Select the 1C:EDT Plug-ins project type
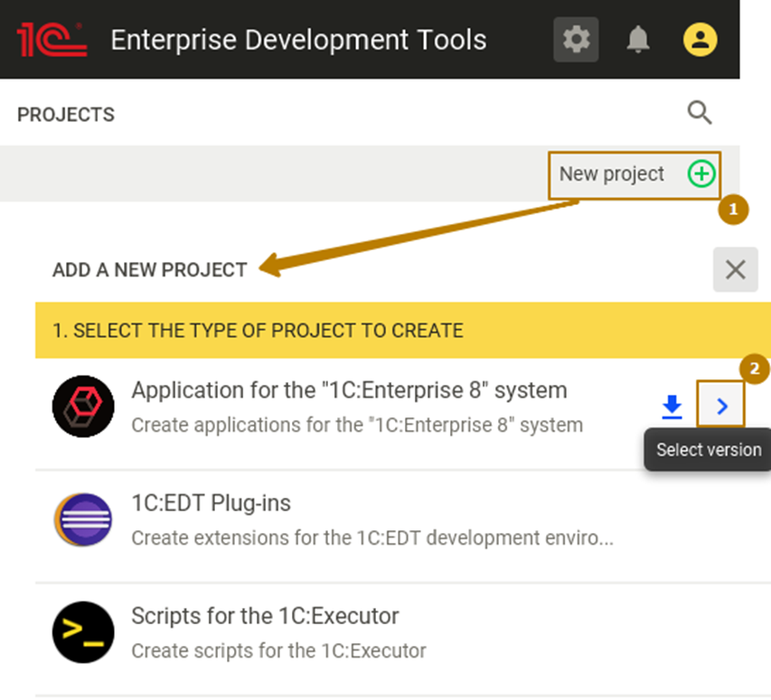 point(211,503)
